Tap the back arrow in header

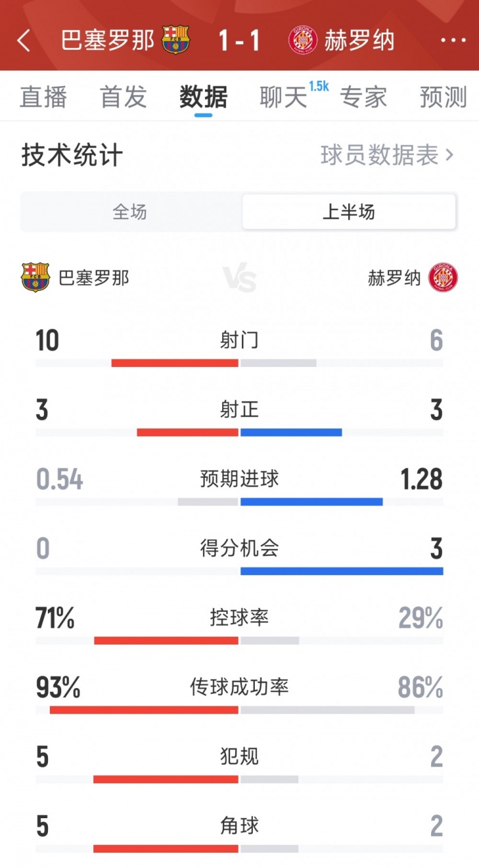[x=24, y=40]
